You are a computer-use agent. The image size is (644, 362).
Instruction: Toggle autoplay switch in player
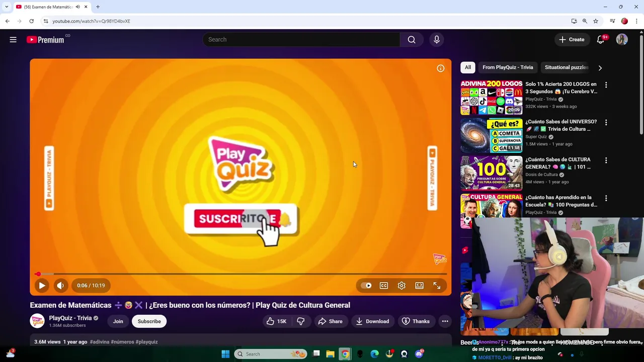(x=366, y=286)
